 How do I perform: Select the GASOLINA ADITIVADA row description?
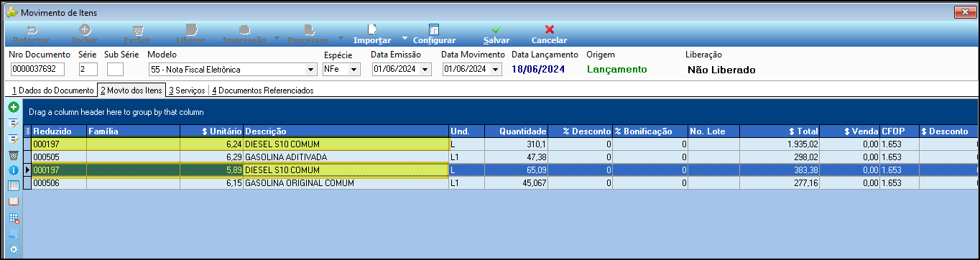[346, 157]
